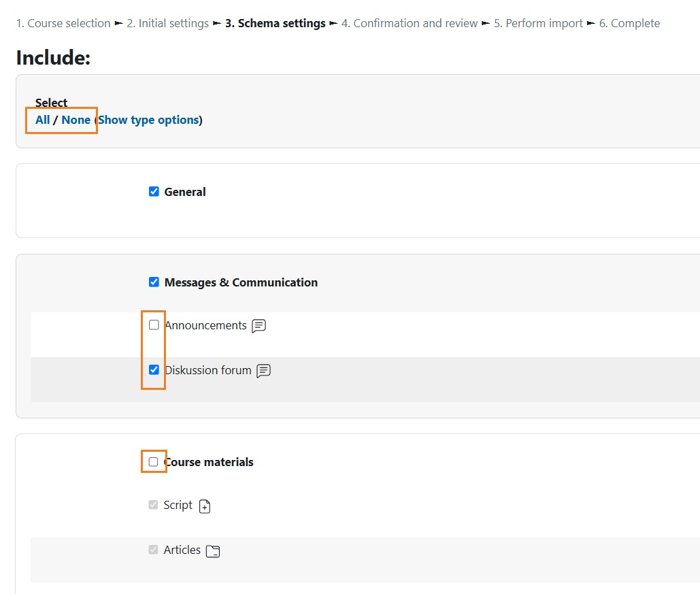Click the file icon beside Script
700x594 pixels.
[x=205, y=506]
